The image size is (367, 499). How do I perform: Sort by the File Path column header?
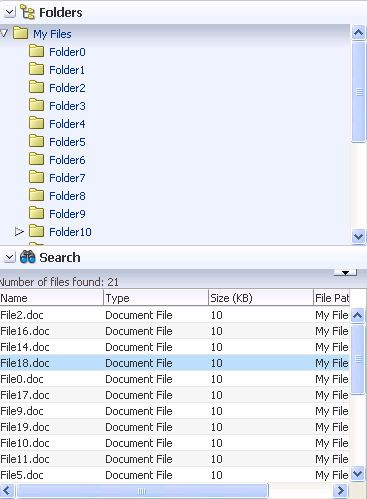332,298
